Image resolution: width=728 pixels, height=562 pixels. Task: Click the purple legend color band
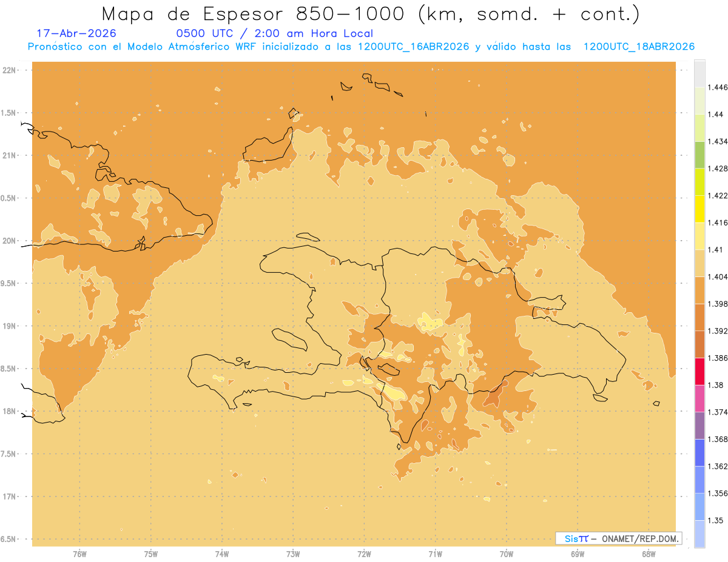point(699,426)
